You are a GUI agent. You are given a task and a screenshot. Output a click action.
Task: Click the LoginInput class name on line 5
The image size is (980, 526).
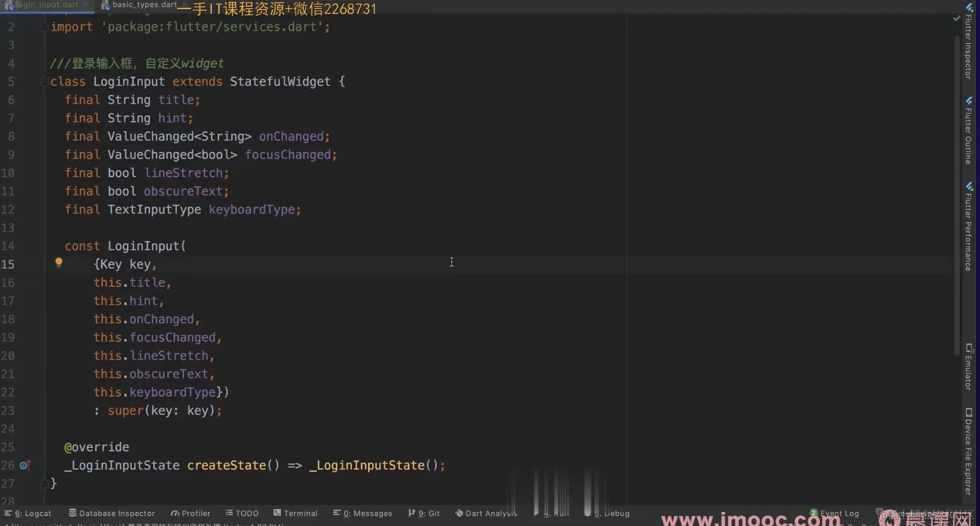pos(129,82)
